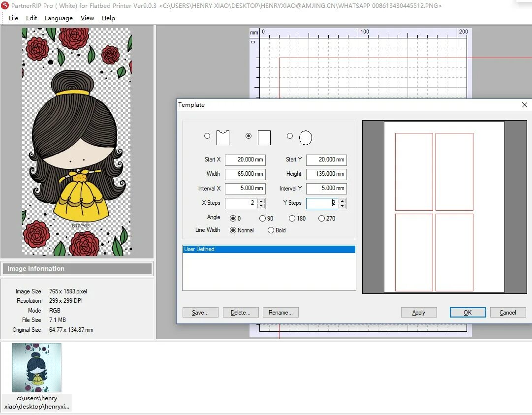This screenshot has height=415, width=532.
Task: Decrease X Steps with down arrow
Action: coord(261,206)
